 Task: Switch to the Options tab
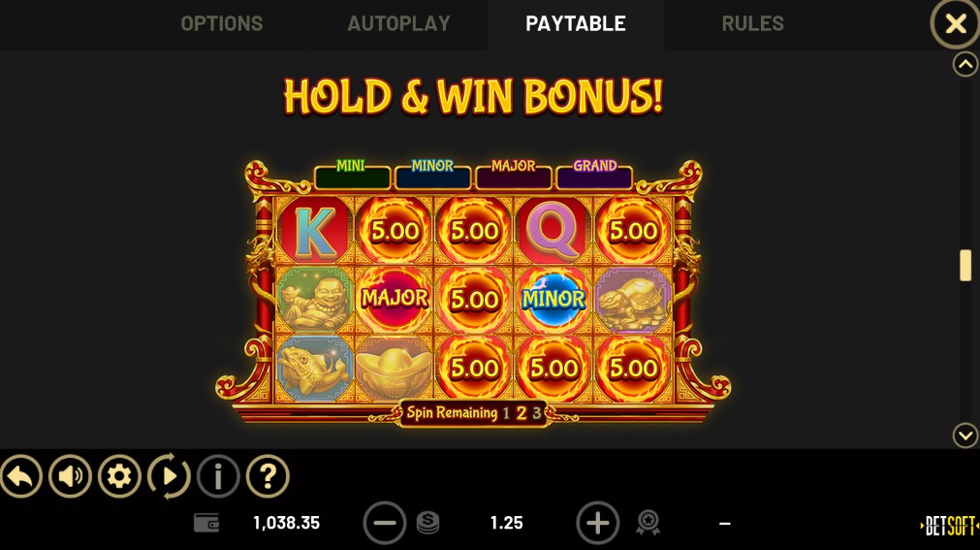pos(222,24)
